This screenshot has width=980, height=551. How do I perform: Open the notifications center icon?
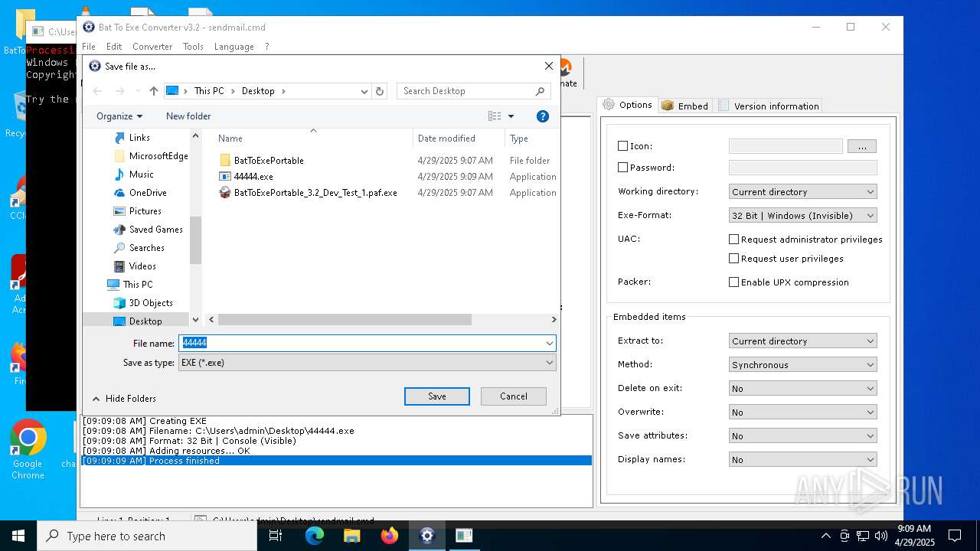click(x=955, y=536)
